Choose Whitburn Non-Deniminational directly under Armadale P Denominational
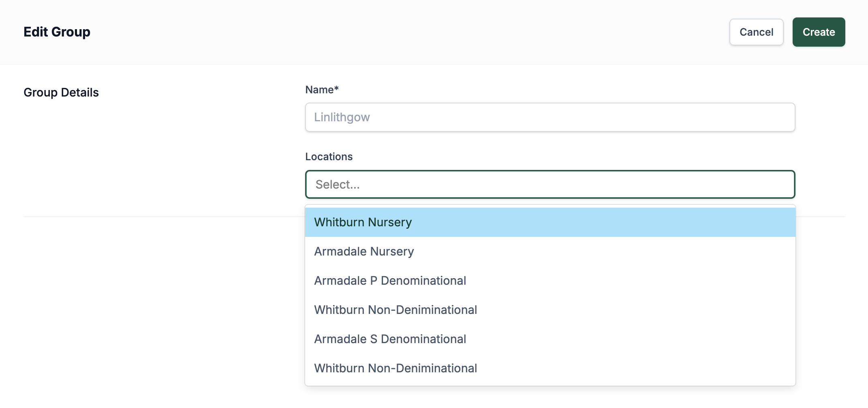This screenshot has height=408, width=868. click(550, 310)
